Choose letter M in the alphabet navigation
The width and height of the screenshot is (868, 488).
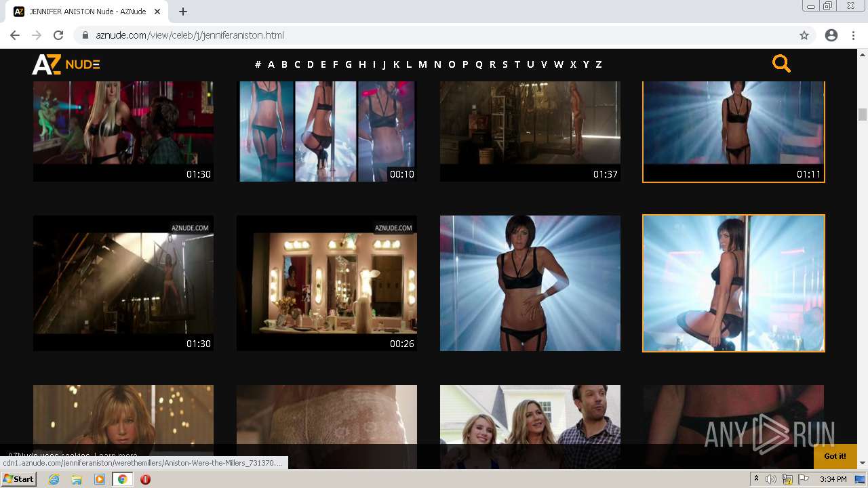click(x=422, y=64)
